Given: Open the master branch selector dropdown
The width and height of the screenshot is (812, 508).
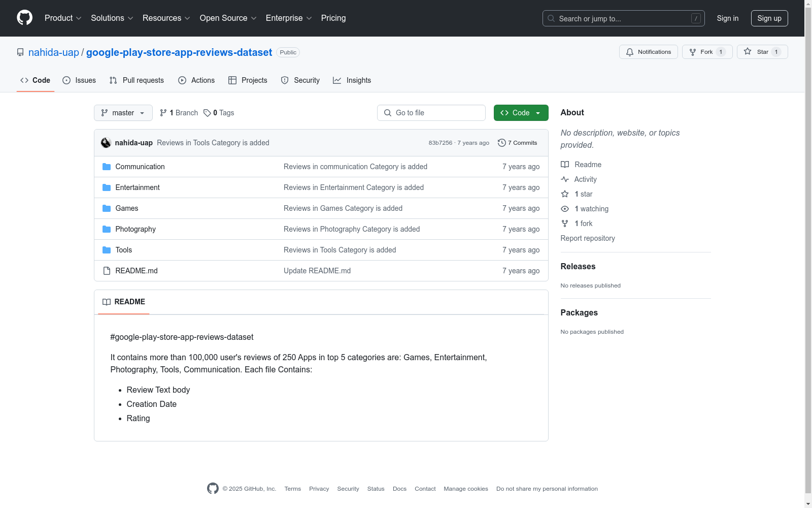Looking at the screenshot, I should (x=123, y=113).
